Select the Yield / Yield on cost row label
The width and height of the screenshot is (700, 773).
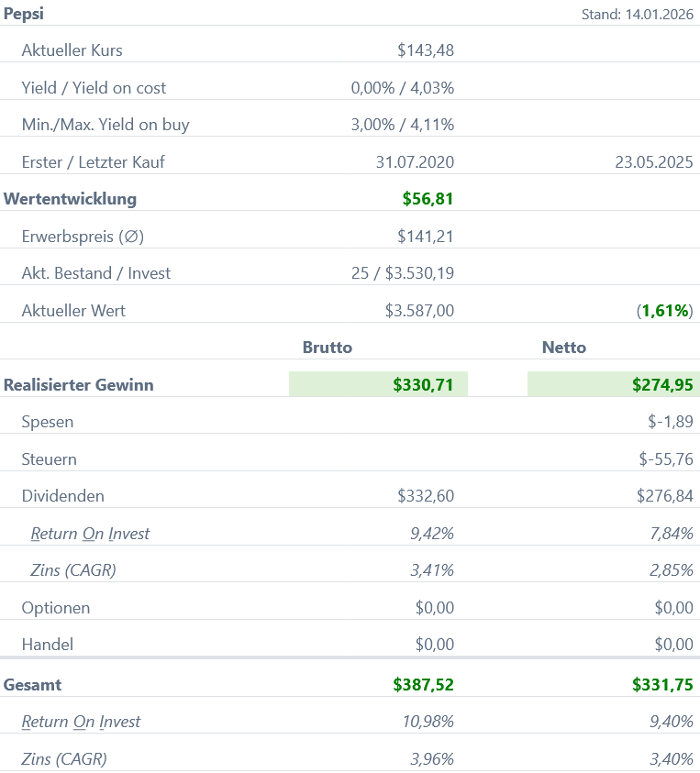(x=94, y=88)
